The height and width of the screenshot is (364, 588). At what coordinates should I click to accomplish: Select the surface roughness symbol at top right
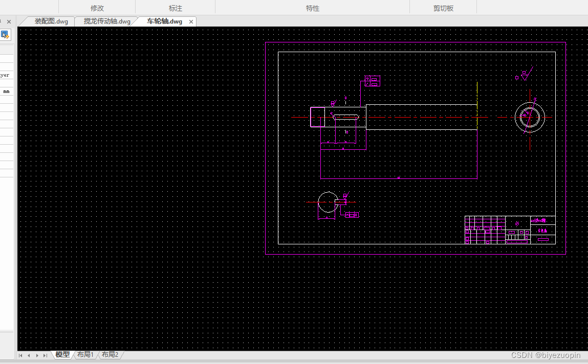[x=524, y=74]
